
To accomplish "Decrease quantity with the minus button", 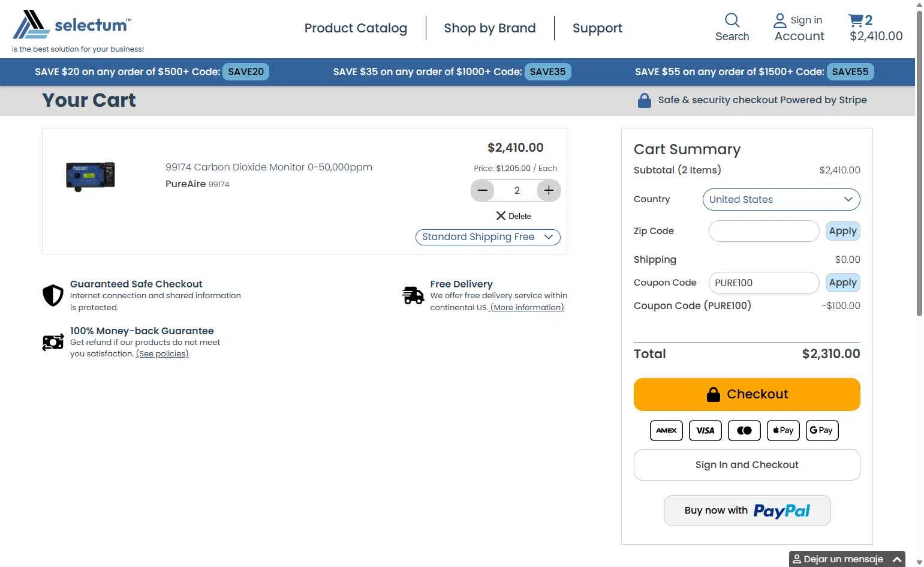I will click(482, 190).
